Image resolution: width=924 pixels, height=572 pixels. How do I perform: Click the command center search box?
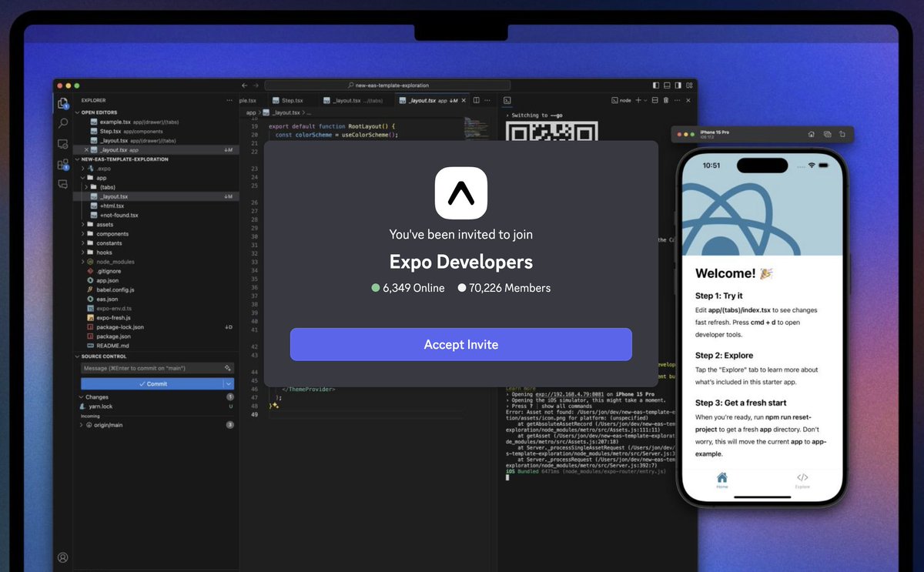coord(387,85)
